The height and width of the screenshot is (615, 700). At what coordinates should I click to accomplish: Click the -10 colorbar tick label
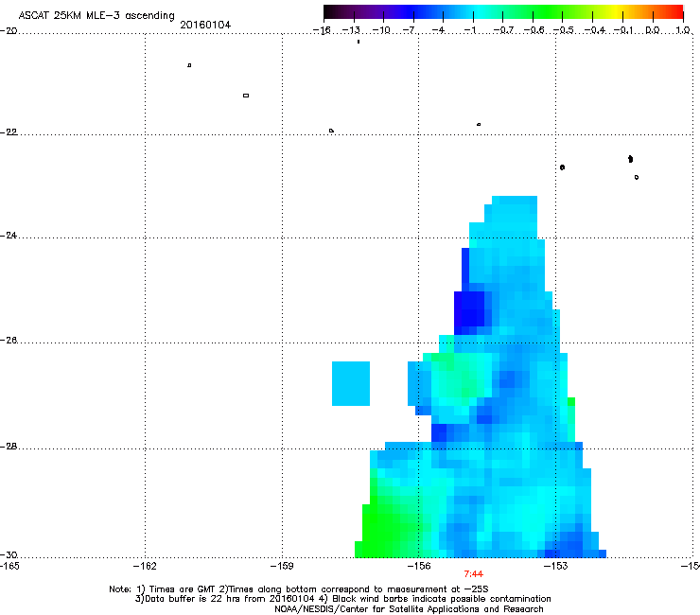pos(381,30)
